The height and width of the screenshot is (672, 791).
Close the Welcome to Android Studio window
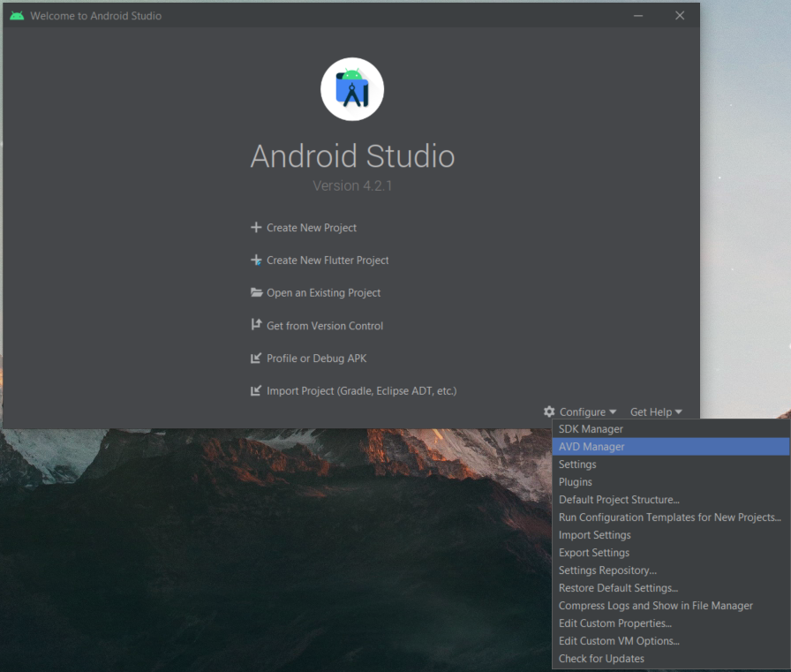(680, 16)
